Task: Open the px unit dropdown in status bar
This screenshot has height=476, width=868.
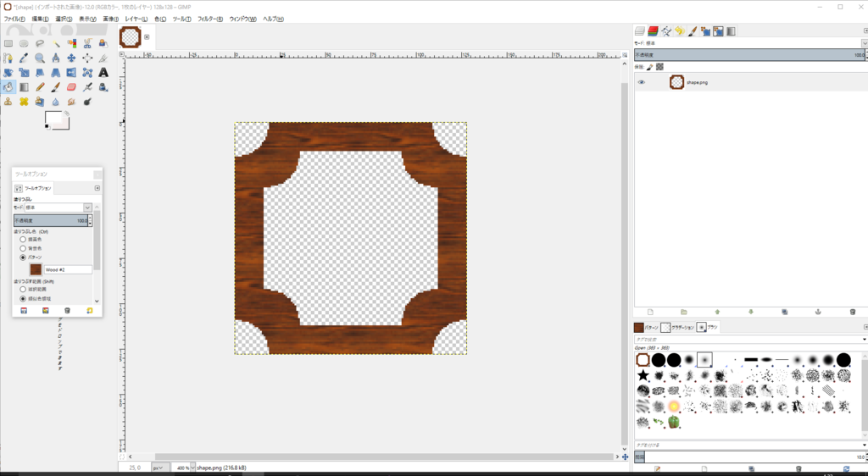Action: [159, 468]
